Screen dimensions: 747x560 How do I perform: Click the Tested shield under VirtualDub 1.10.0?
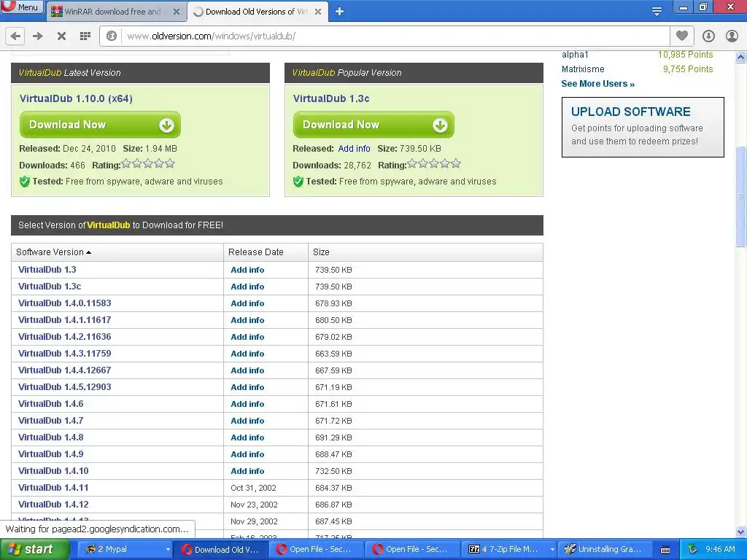click(25, 182)
